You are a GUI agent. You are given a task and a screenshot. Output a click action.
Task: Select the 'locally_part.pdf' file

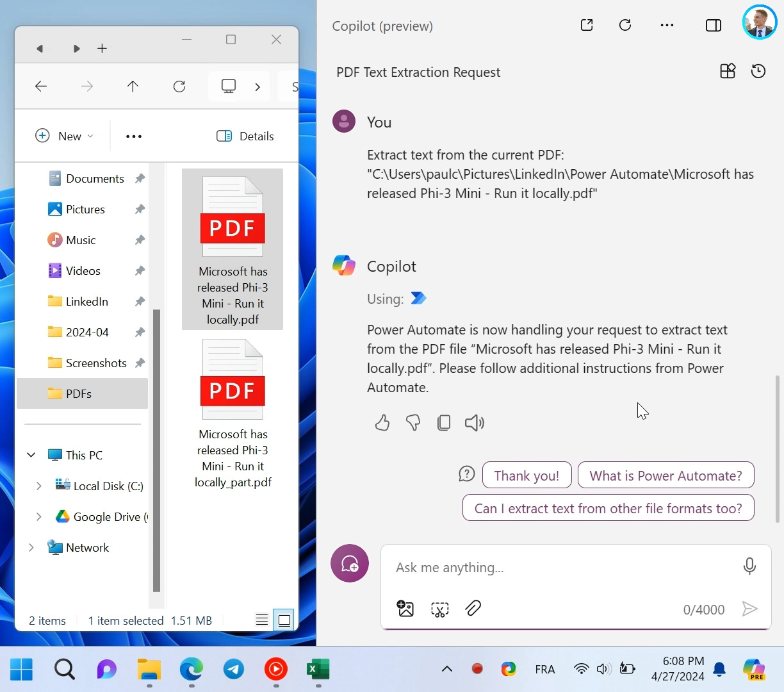pos(233,413)
